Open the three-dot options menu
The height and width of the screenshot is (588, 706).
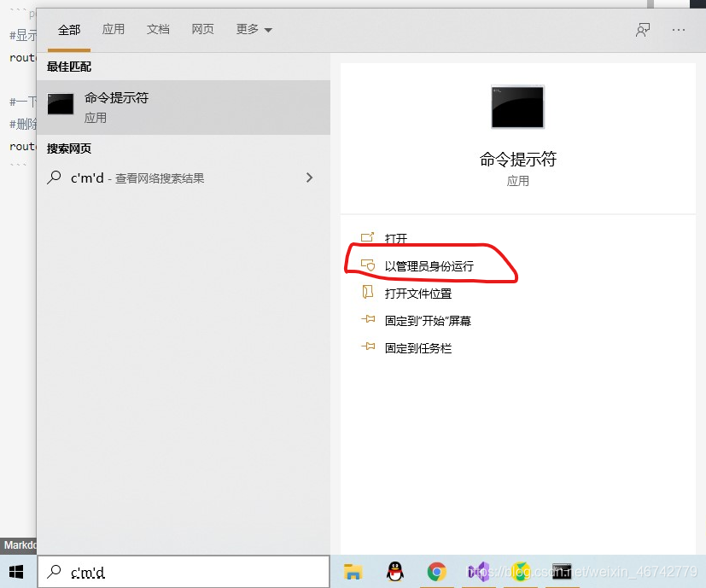678,30
